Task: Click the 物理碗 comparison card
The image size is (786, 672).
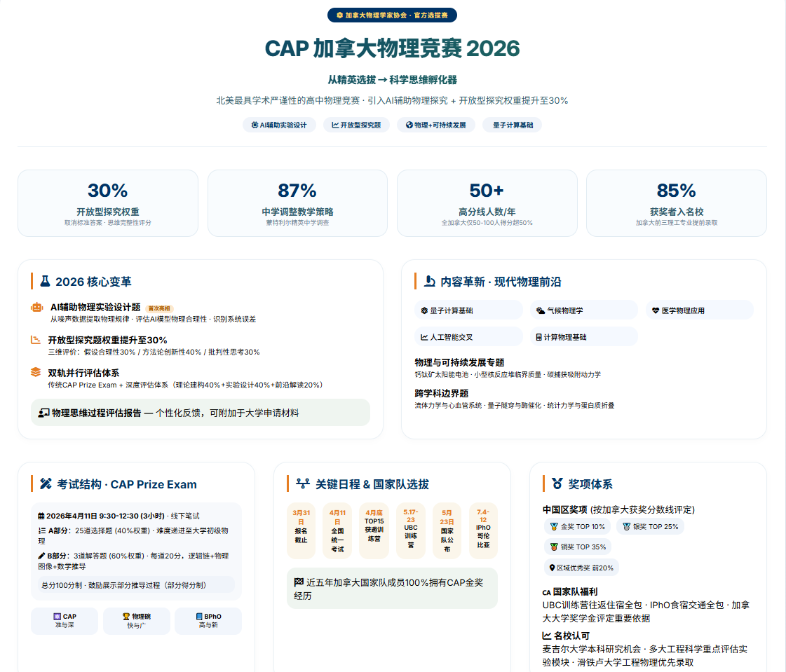Action: (x=137, y=621)
